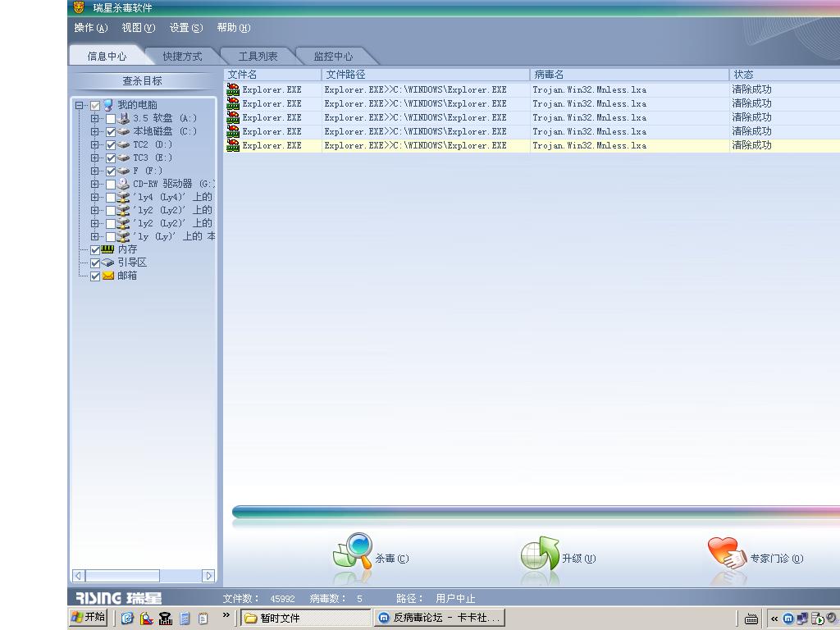Uncheck the 本地磁盘 (C:) checkbox
The image size is (840, 630).
click(111, 132)
